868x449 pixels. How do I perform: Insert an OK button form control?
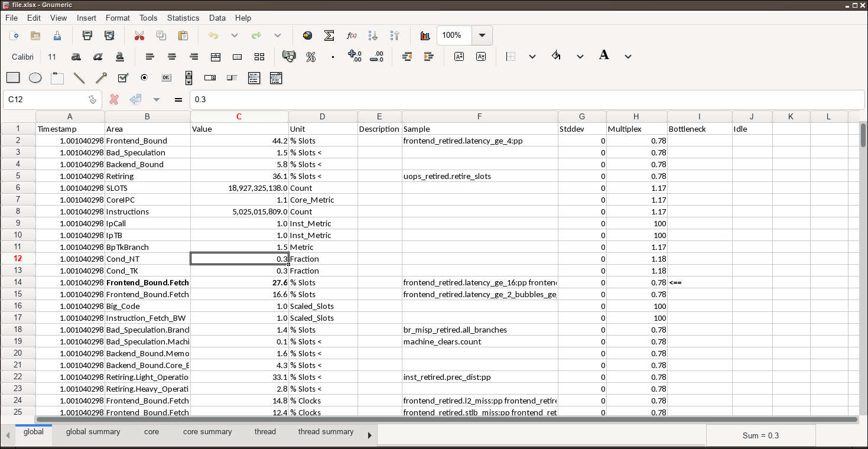(166, 77)
